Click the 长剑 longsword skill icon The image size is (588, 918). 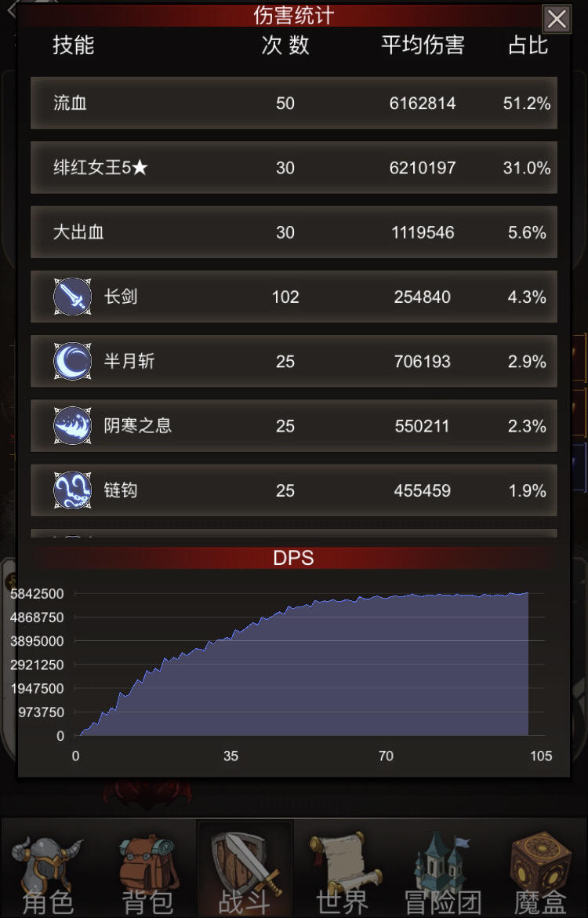[x=73, y=297]
